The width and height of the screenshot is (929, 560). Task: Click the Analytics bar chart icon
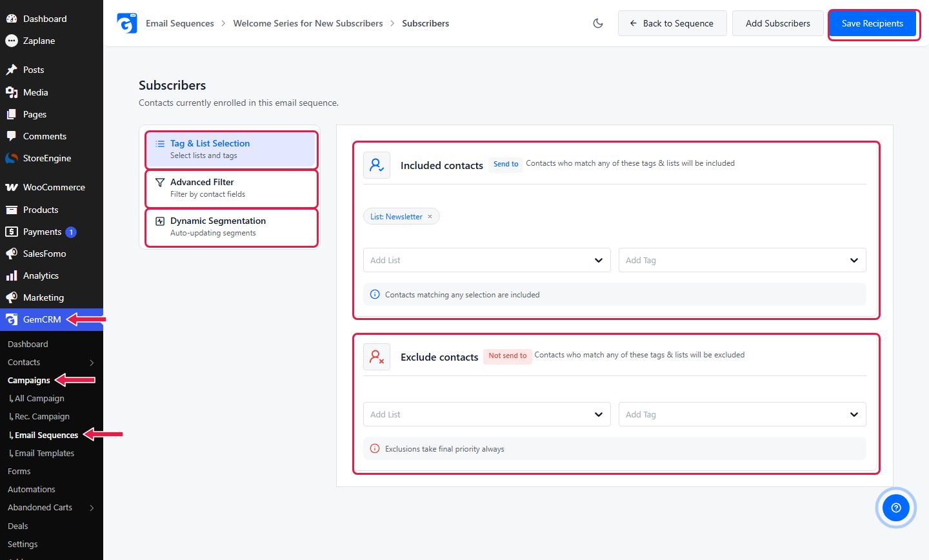pos(12,275)
